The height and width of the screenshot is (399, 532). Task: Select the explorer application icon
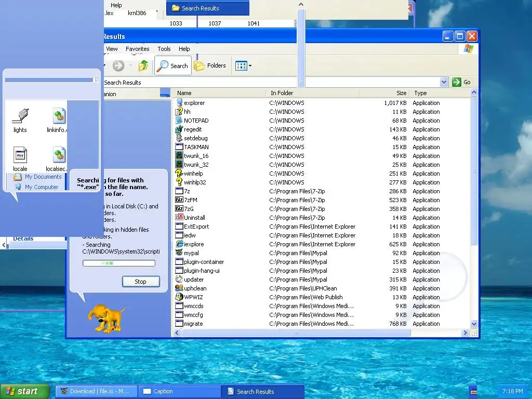(179, 102)
